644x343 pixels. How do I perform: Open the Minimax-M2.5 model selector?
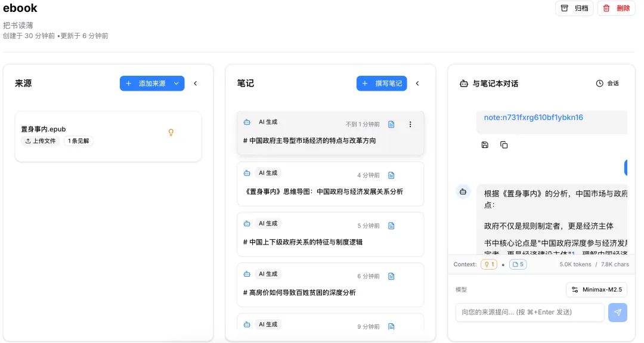tap(596, 289)
